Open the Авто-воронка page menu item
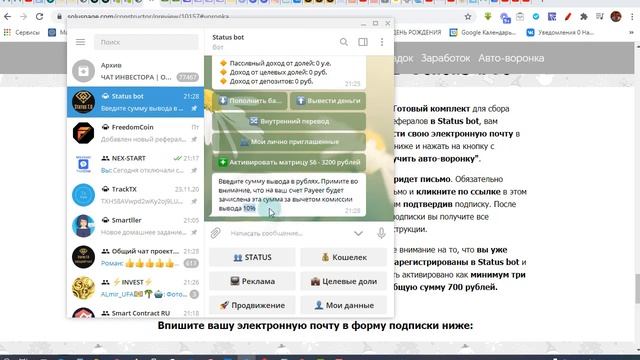Screen dimensions: 640x360 coord(511,58)
